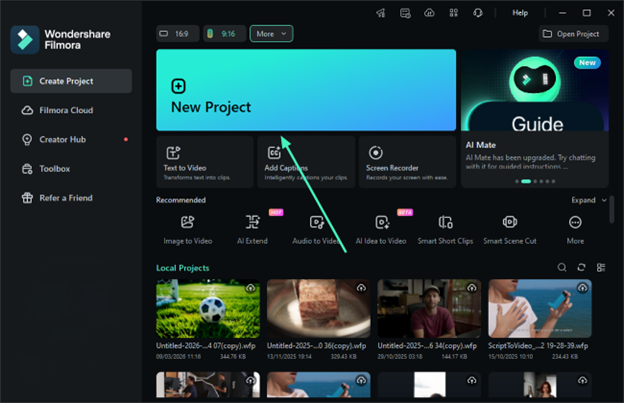Refresh the Local Projects list

point(581,268)
